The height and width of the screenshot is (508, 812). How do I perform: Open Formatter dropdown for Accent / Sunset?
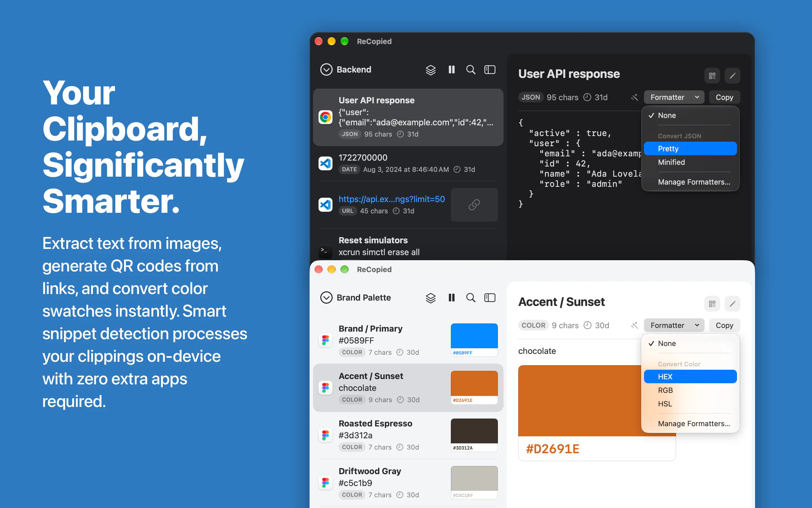click(674, 326)
